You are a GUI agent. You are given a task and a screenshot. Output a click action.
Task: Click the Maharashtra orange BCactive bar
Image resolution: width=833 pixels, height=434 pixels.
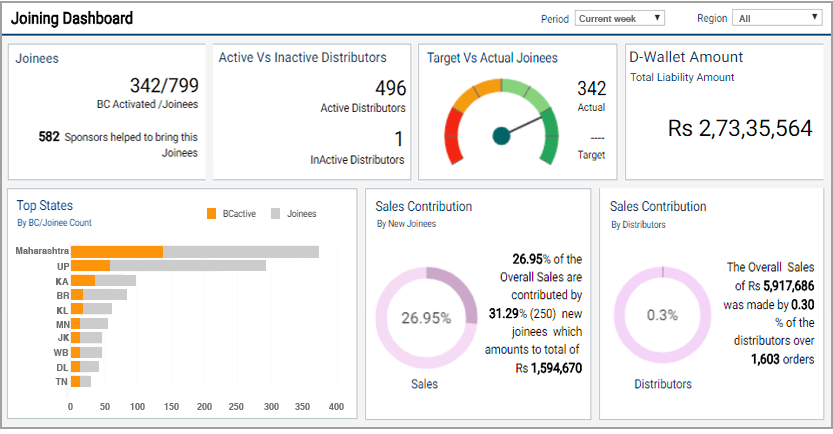click(117, 252)
